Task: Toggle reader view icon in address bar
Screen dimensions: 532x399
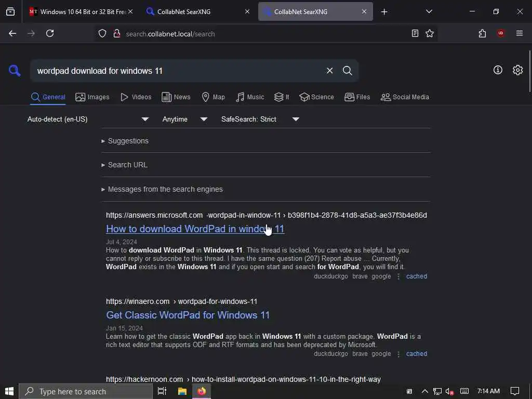Action: click(x=415, y=33)
